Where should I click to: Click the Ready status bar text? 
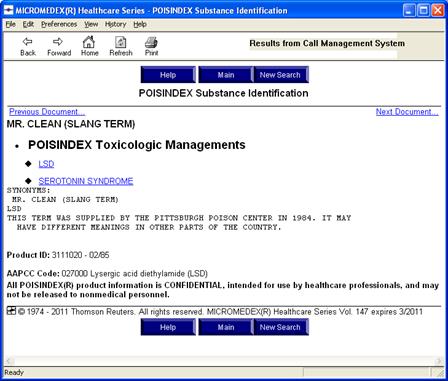[14, 372]
